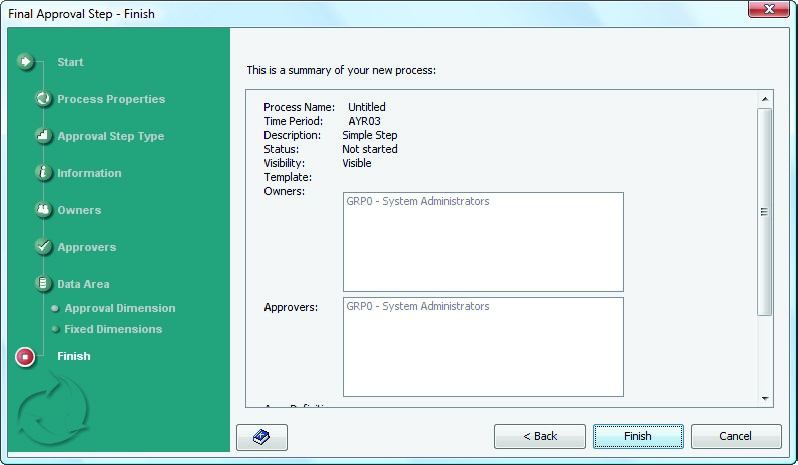Open help with the book icon button

[262, 437]
